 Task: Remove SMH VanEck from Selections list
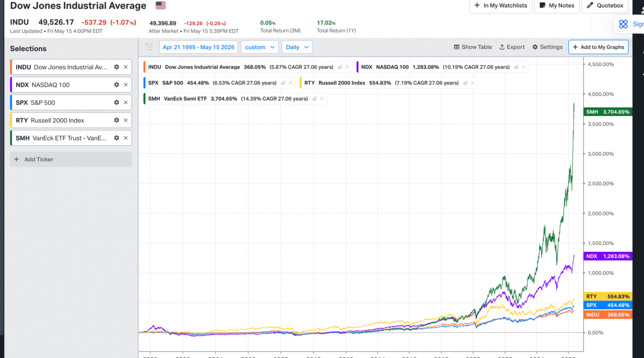[x=126, y=138]
